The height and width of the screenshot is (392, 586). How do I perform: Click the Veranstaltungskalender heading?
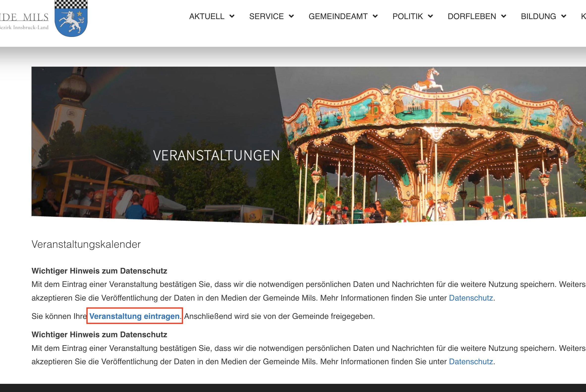point(86,245)
